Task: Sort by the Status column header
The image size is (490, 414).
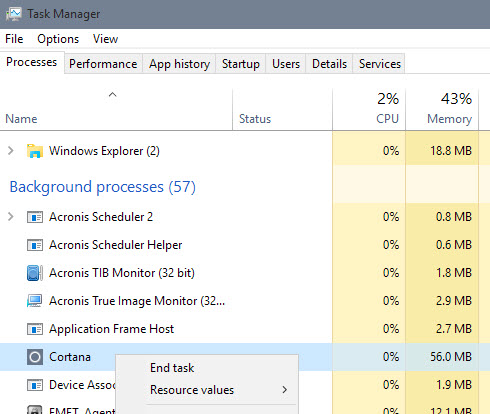Action: pos(282,110)
